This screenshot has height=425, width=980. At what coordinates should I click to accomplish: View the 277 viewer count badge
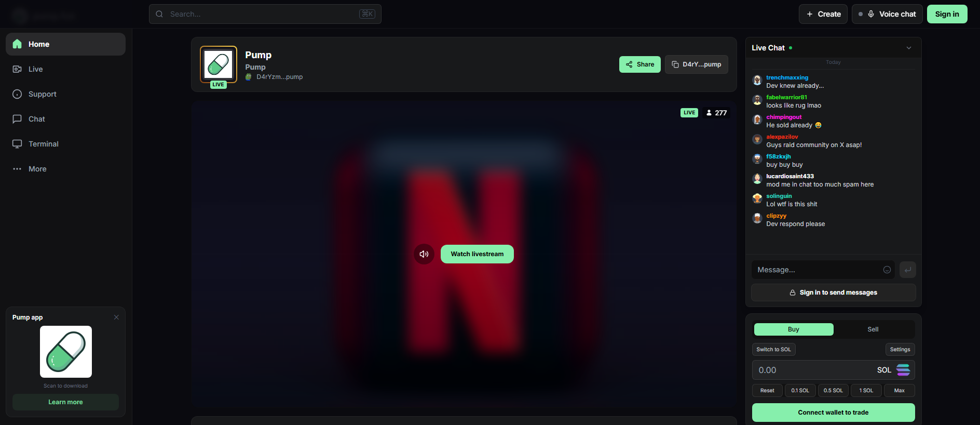tap(716, 113)
